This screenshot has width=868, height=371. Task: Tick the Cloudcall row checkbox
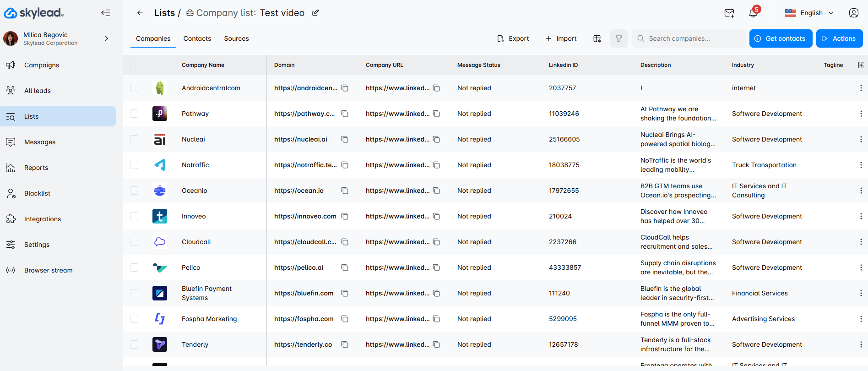point(134,242)
